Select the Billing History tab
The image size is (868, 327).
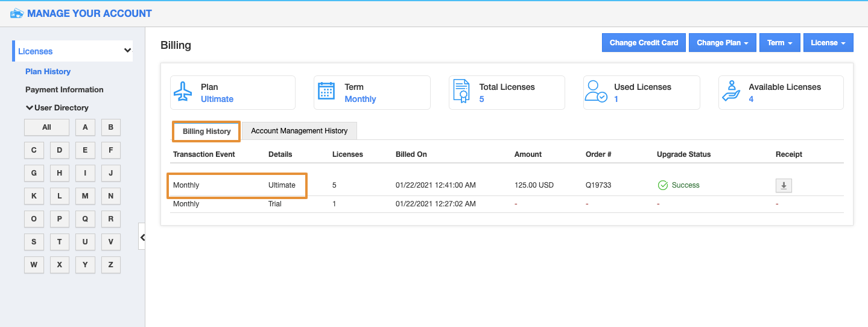(x=206, y=132)
